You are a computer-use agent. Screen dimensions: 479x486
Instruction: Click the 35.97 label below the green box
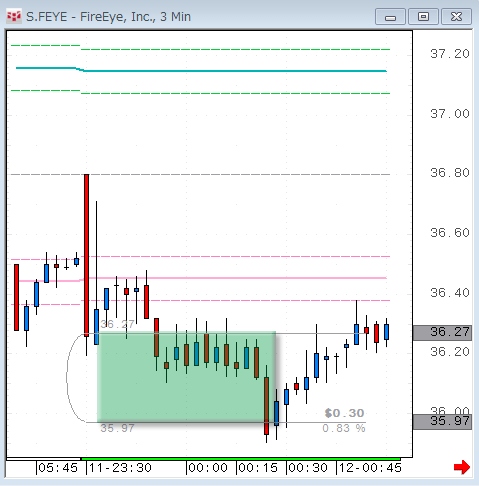(x=117, y=428)
